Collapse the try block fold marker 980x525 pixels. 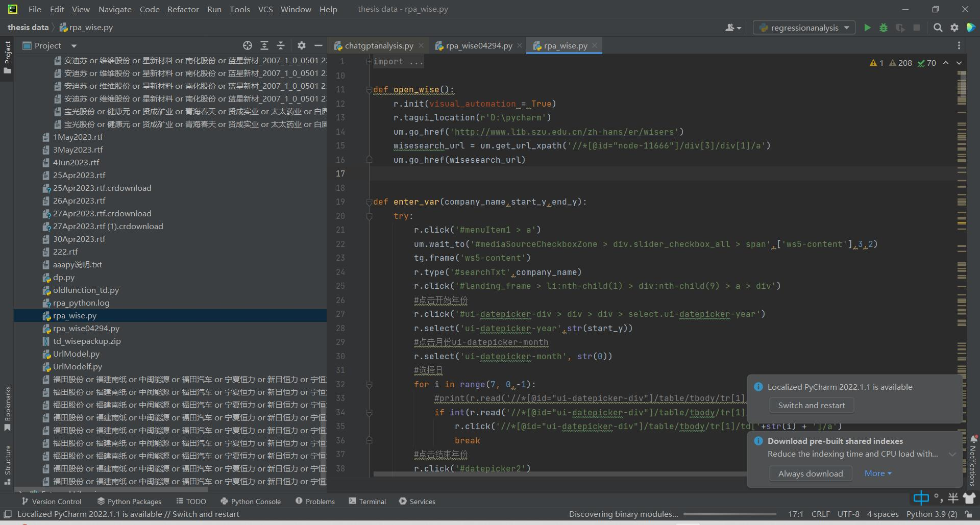pos(369,216)
